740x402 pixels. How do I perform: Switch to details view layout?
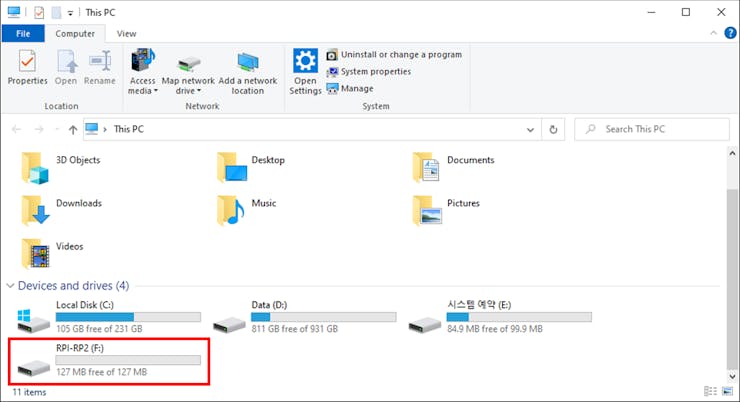tap(710, 391)
